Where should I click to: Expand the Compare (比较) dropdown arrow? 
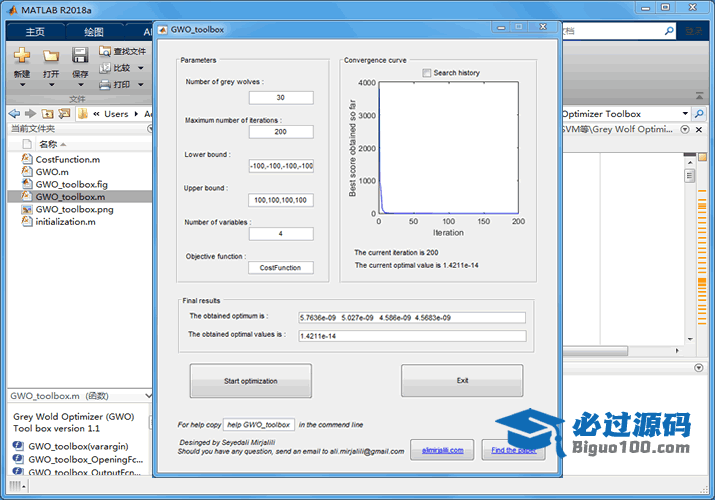coord(140,68)
